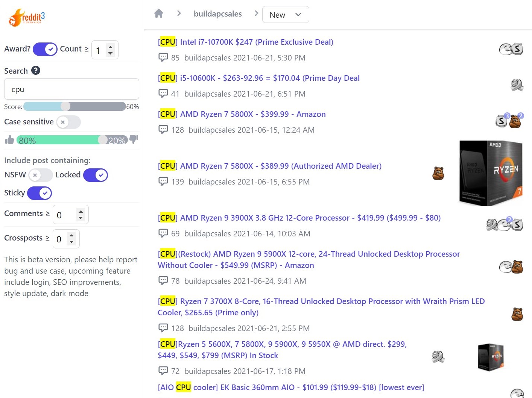Open Ryzen 9 5900X Restock post link

(x=309, y=259)
